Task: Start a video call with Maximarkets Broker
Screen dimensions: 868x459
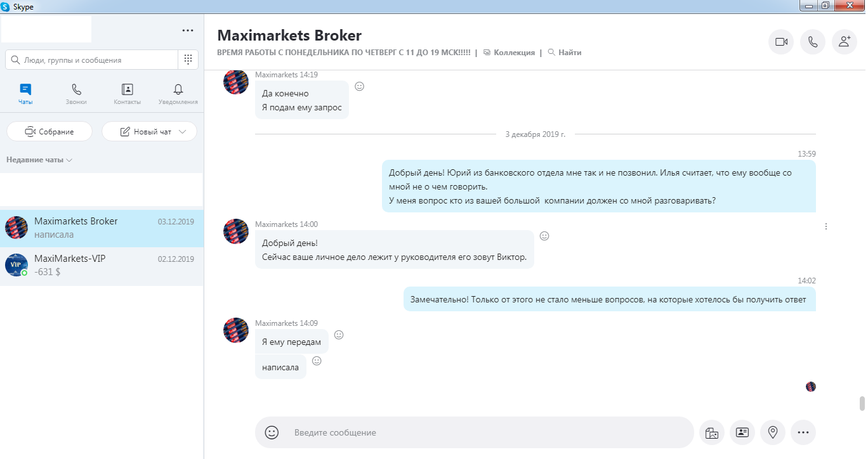Action: [x=781, y=42]
